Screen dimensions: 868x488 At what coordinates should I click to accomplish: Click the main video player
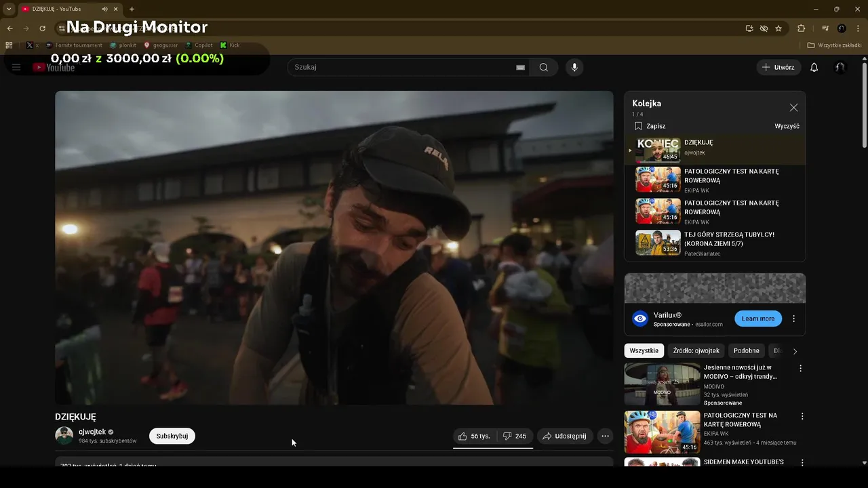tap(334, 248)
